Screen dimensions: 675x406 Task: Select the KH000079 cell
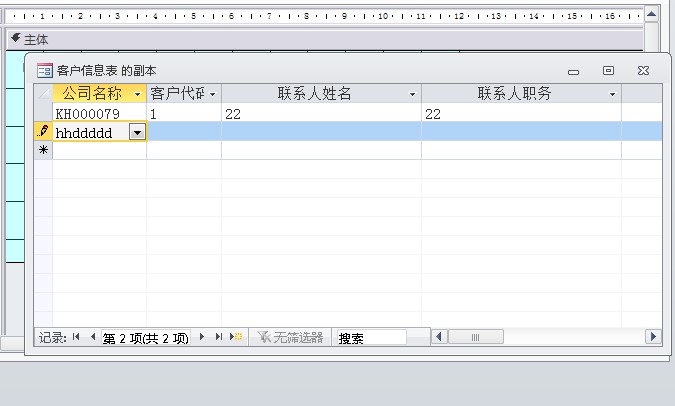pyautogui.click(x=99, y=114)
